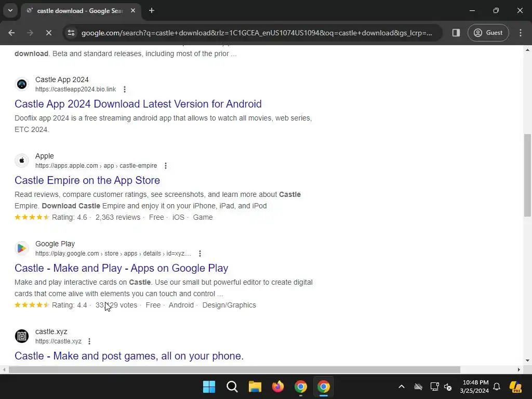Viewport: 532px width, 399px height.
Task: Click the Apple logo favicon
Action: click(22, 161)
